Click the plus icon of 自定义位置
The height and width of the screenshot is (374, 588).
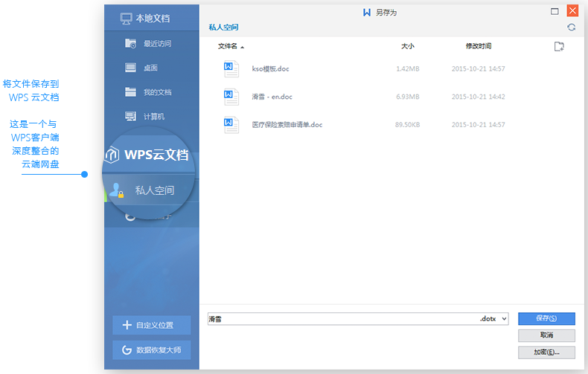(x=127, y=325)
